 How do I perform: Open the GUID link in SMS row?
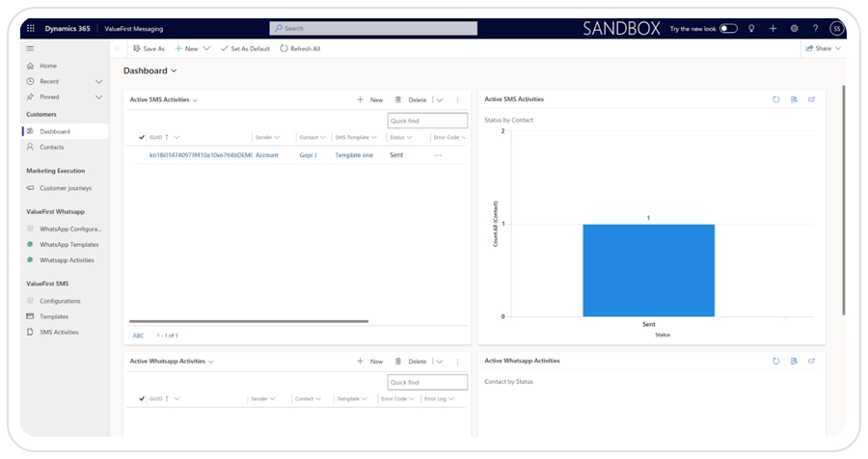pyautogui.click(x=201, y=155)
